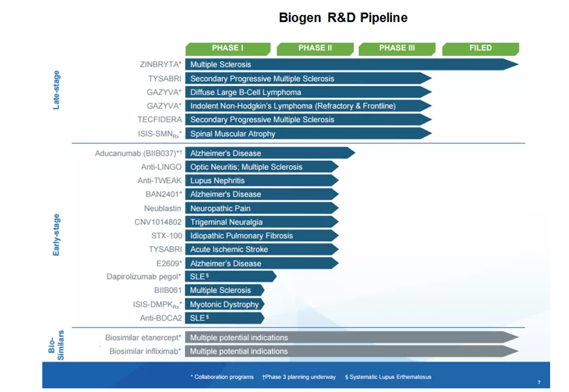Select the FILED header tab
569x392 pixels.
[480, 48]
